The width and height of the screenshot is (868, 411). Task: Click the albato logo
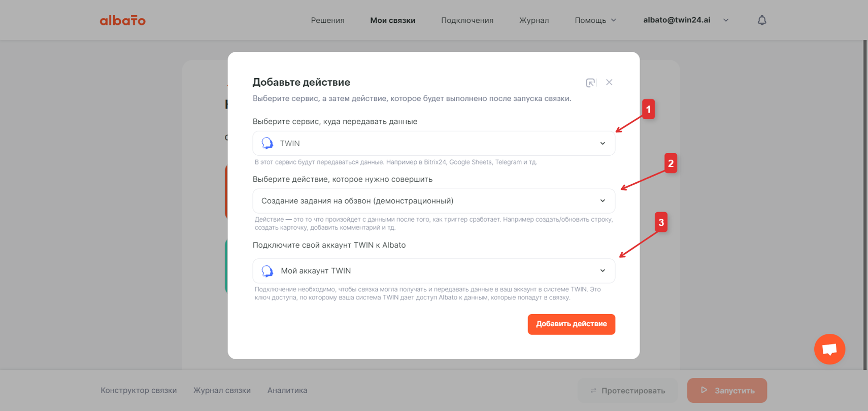coord(122,20)
